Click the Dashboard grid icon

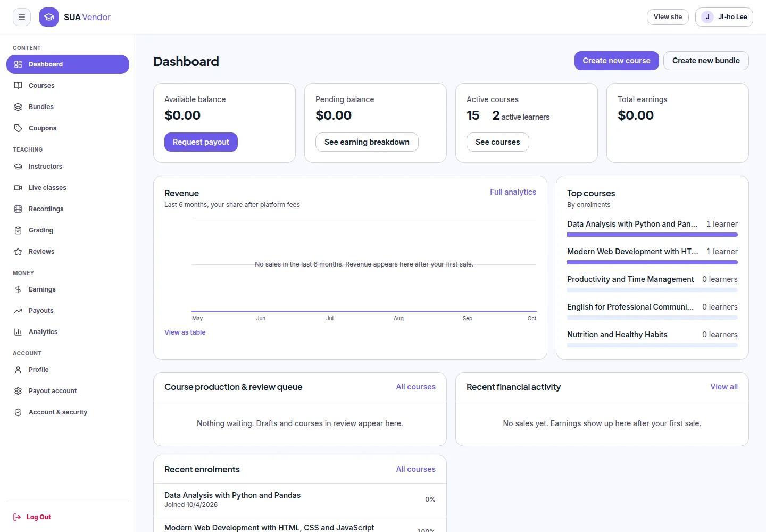pos(18,64)
